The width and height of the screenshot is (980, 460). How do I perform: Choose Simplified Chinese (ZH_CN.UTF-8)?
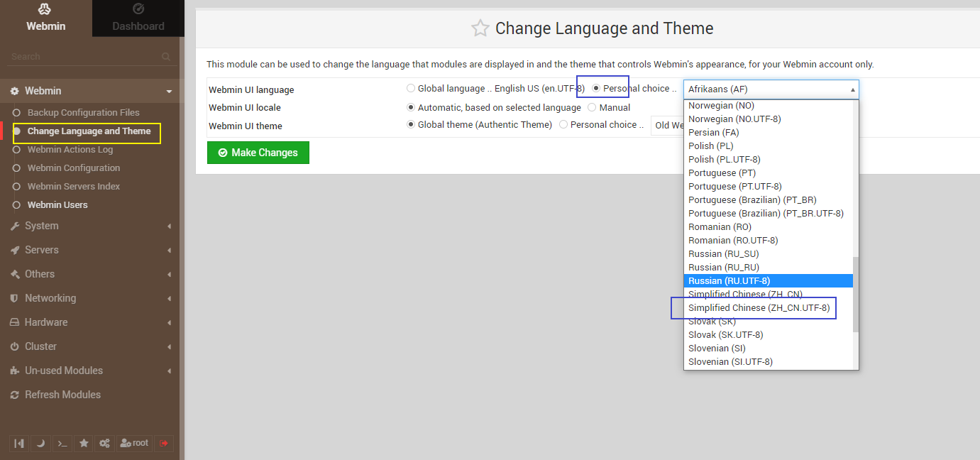point(769,308)
